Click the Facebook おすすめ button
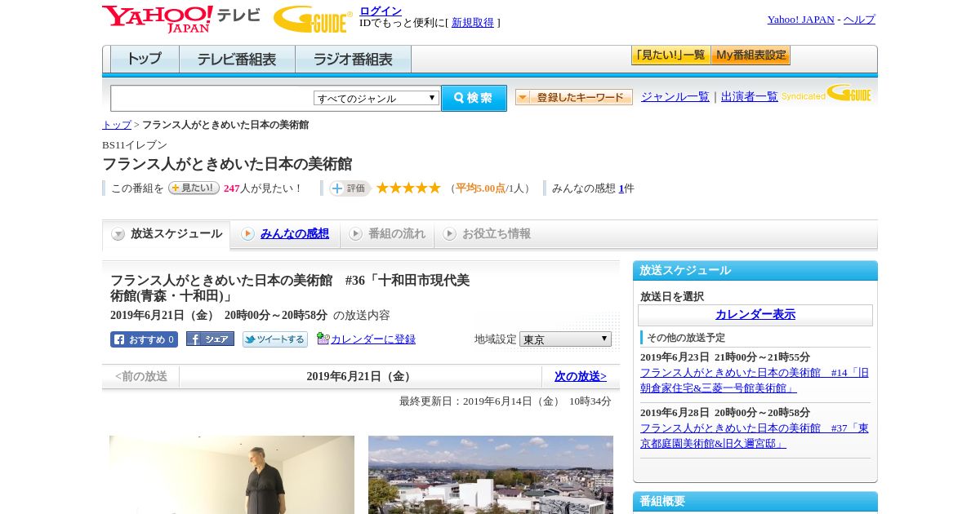This screenshot has height=514, width=980. click(x=144, y=339)
